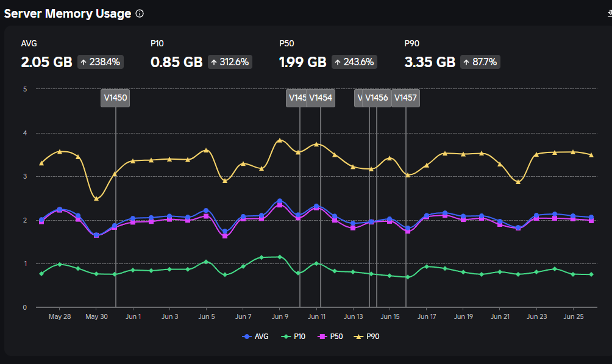Select the V1454 version marker
Image resolution: width=612 pixels, height=364 pixels.
point(321,98)
